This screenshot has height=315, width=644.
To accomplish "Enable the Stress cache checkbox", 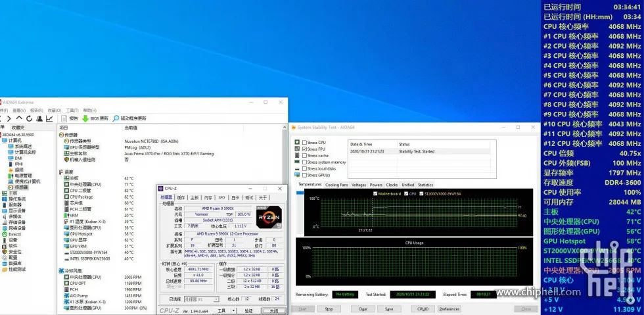I will [304, 155].
